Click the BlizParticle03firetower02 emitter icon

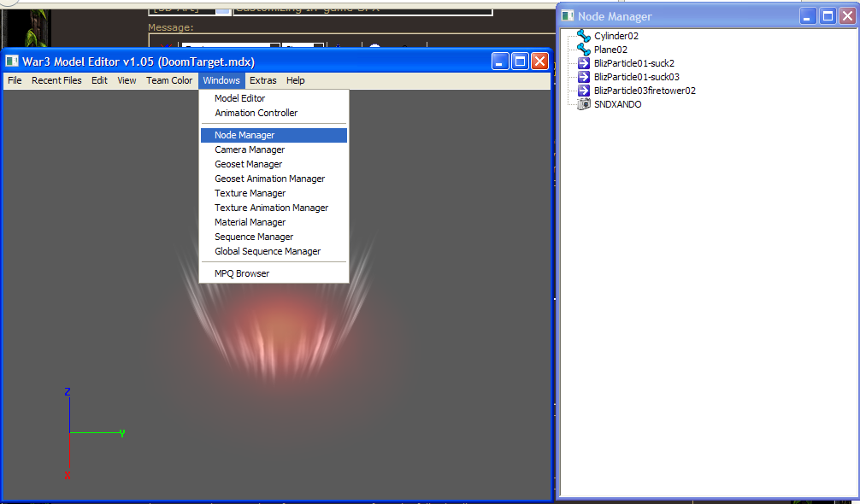click(584, 91)
